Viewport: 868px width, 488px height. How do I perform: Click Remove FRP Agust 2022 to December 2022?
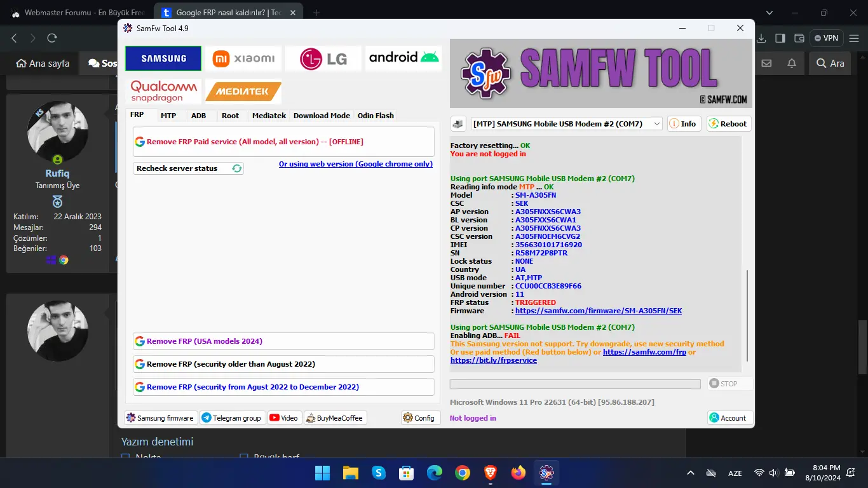[283, 387]
